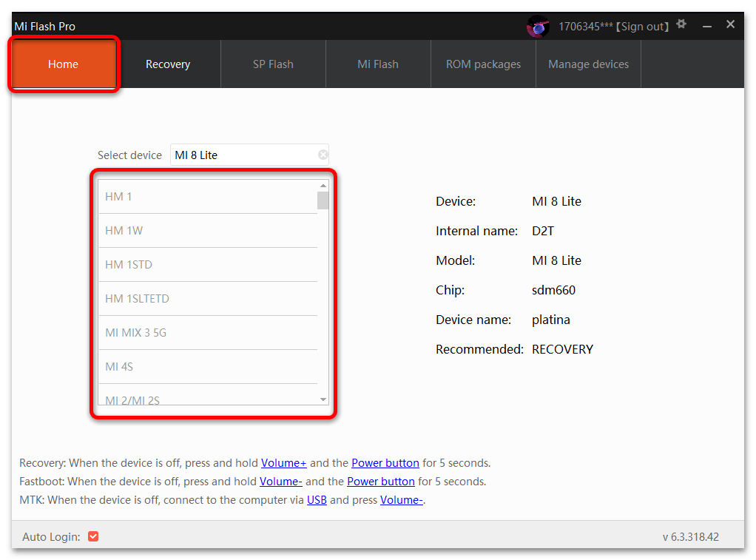756x560 pixels.
Task: Click the chip value sdm660
Action: (553, 290)
